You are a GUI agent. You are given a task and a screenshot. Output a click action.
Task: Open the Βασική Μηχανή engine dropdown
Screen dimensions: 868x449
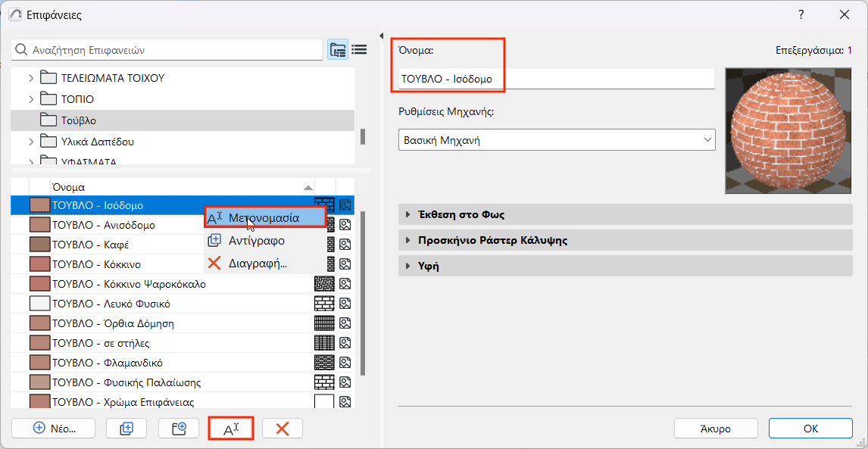pyautogui.click(x=557, y=140)
